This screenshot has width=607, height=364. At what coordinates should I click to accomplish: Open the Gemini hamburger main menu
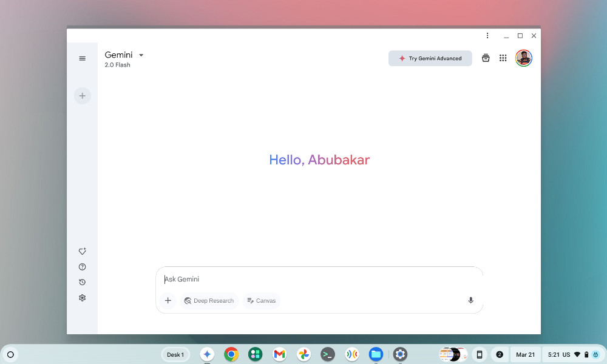click(x=82, y=58)
